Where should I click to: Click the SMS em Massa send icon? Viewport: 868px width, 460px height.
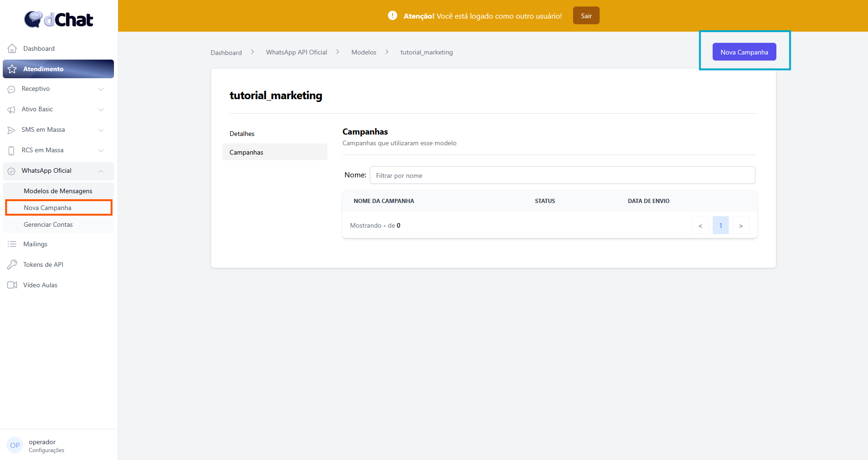pos(12,130)
